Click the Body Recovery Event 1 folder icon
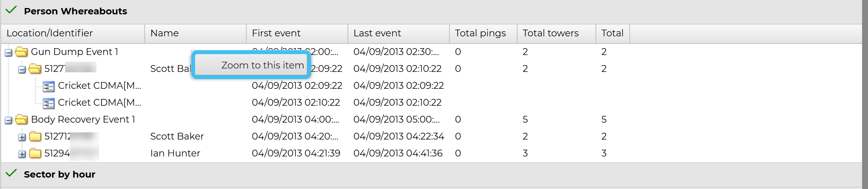 click(x=22, y=120)
